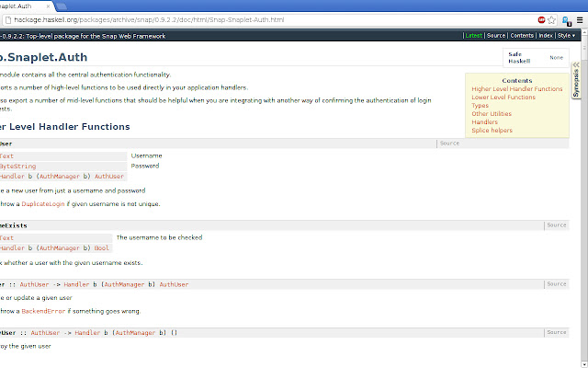Click the Safe Haskell info box
Viewport: 588px width, 368px height.
(x=536, y=58)
